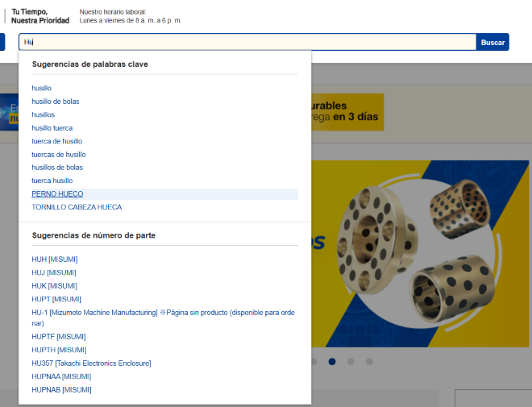Select 'tuerca de husillo' suggestion

[x=57, y=141]
